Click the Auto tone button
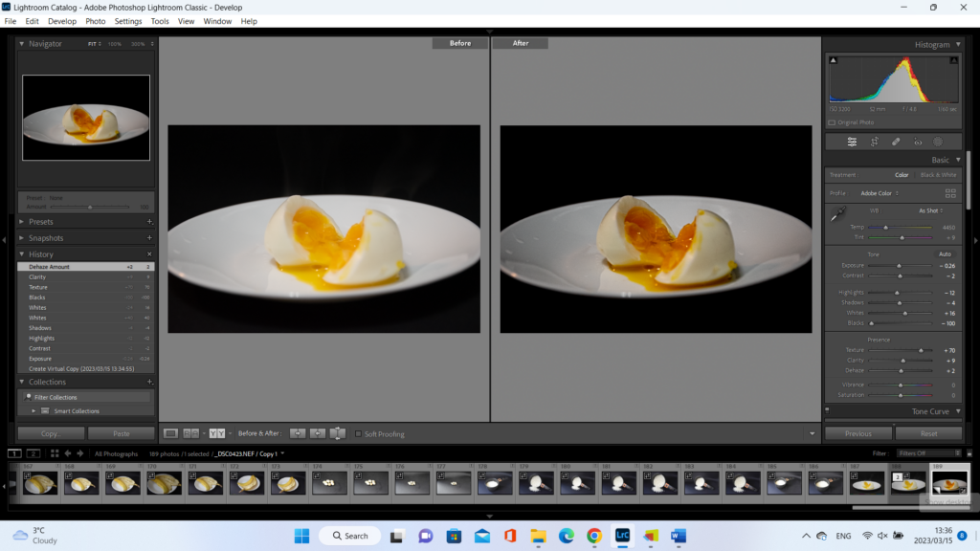980x551 pixels. pyautogui.click(x=946, y=254)
